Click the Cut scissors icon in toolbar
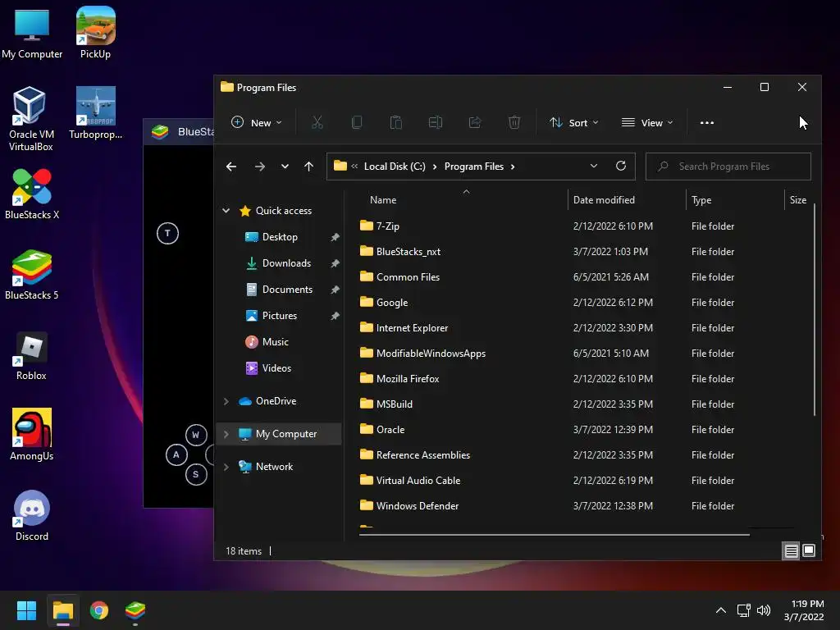The height and width of the screenshot is (630, 840). tap(317, 123)
